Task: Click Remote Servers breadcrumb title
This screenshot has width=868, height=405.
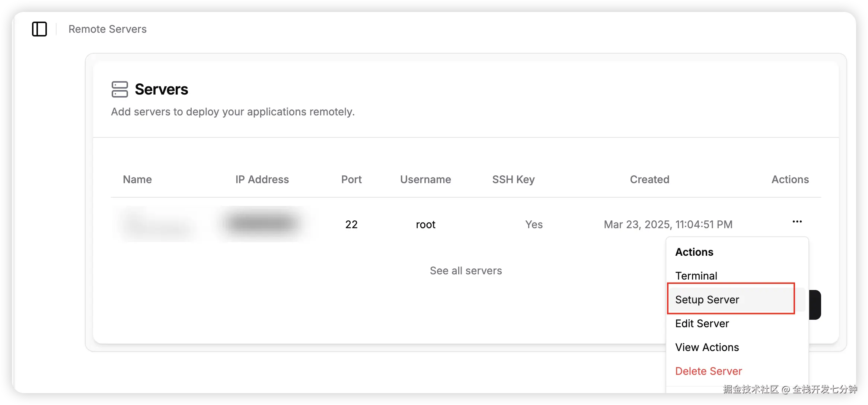Action: 108,29
